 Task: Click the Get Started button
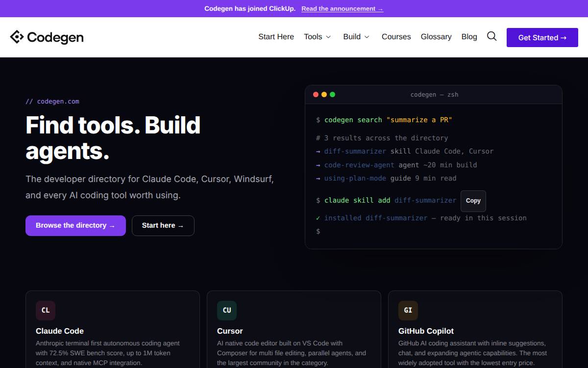click(542, 37)
